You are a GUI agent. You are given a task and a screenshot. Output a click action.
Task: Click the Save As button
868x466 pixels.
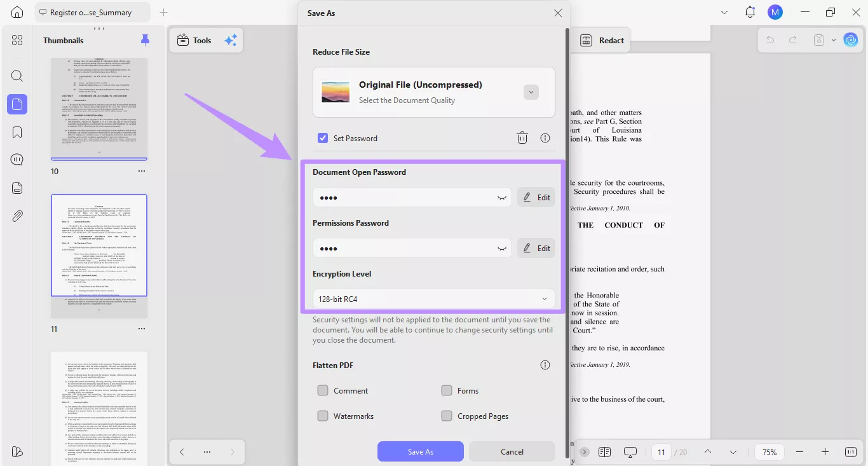421,451
